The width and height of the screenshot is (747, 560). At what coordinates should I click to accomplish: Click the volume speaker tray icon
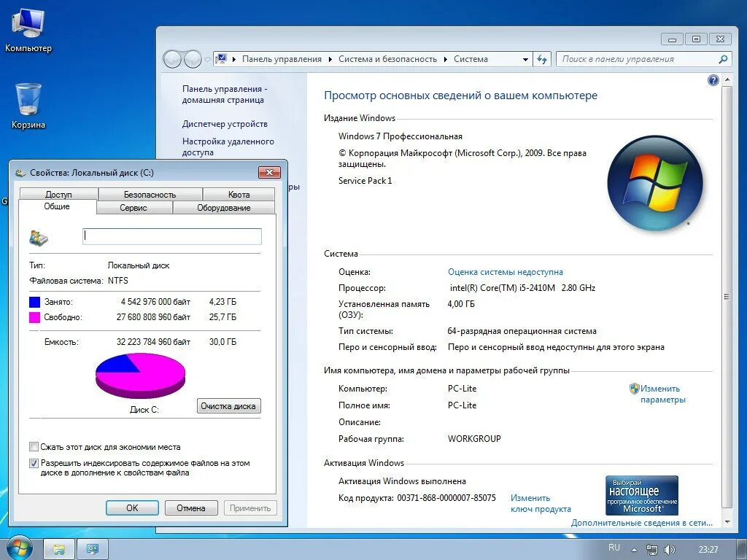point(669,550)
